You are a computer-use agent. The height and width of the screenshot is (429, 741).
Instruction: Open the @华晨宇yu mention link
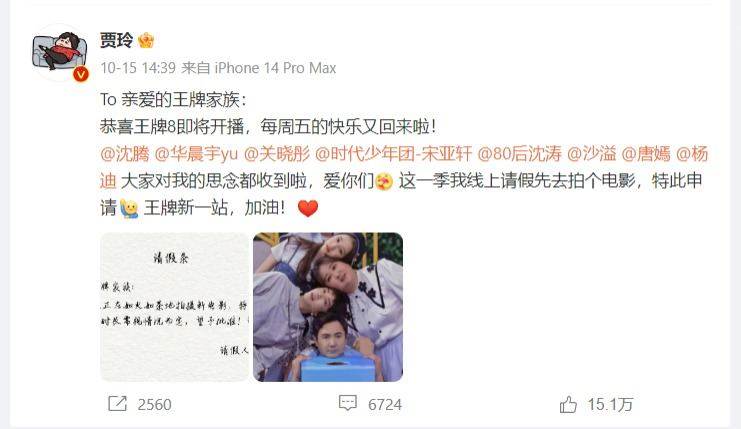[x=196, y=154]
